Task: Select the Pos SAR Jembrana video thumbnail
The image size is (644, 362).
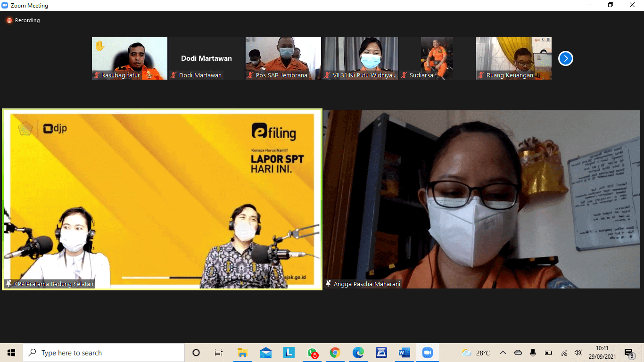Action: (x=283, y=58)
